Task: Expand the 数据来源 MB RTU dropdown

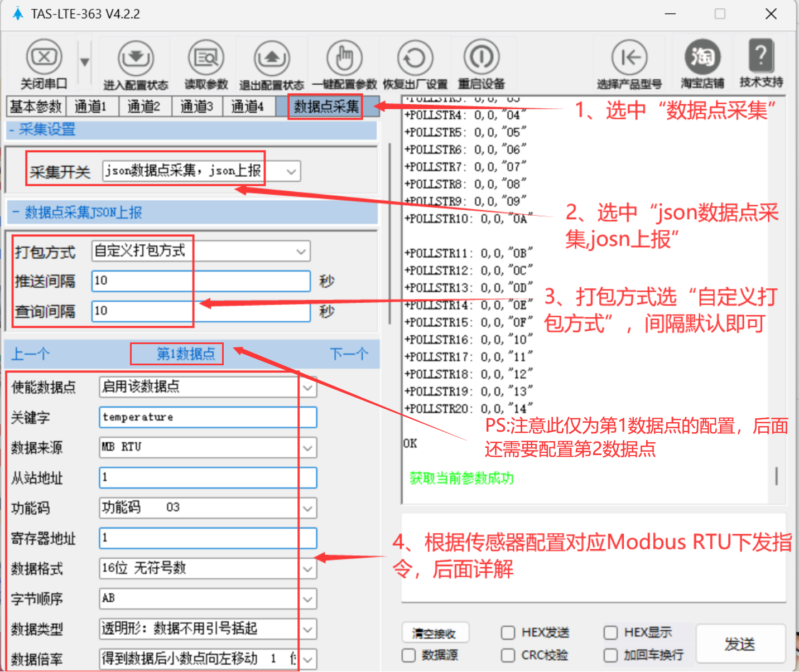Action: coord(307,447)
